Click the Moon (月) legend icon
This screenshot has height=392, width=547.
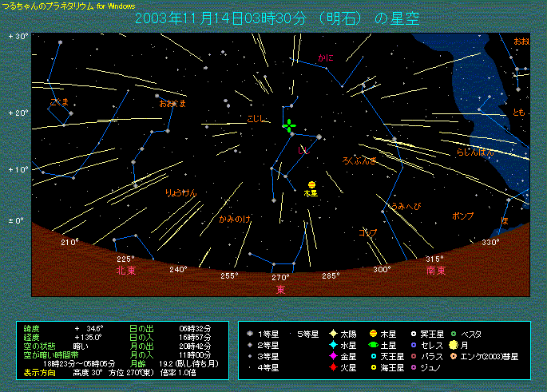point(454,345)
